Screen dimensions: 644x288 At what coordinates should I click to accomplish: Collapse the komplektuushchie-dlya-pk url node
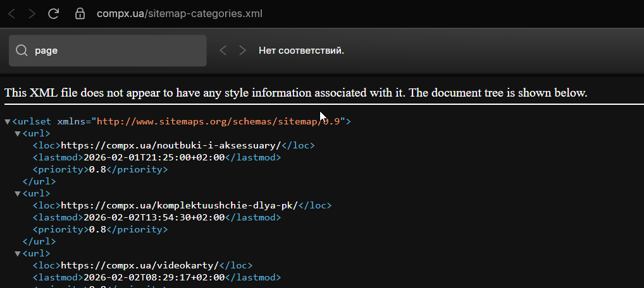pos(17,194)
